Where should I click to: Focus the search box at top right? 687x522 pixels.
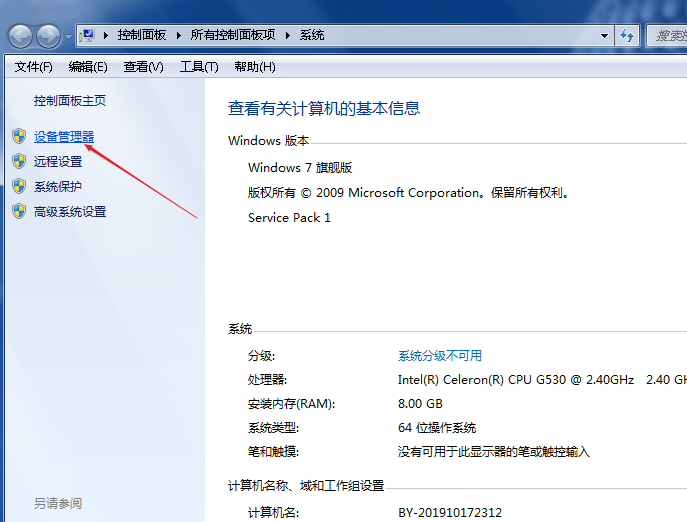pyautogui.click(x=667, y=36)
